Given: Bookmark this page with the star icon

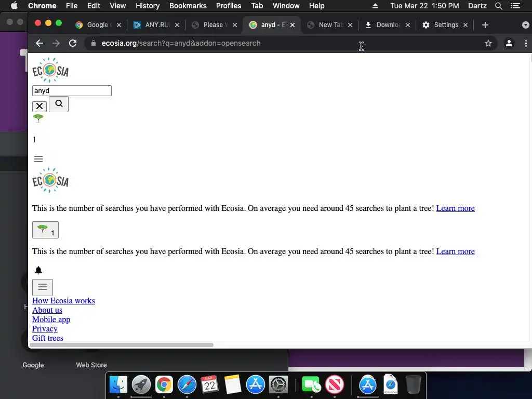Looking at the screenshot, I should click(x=488, y=43).
